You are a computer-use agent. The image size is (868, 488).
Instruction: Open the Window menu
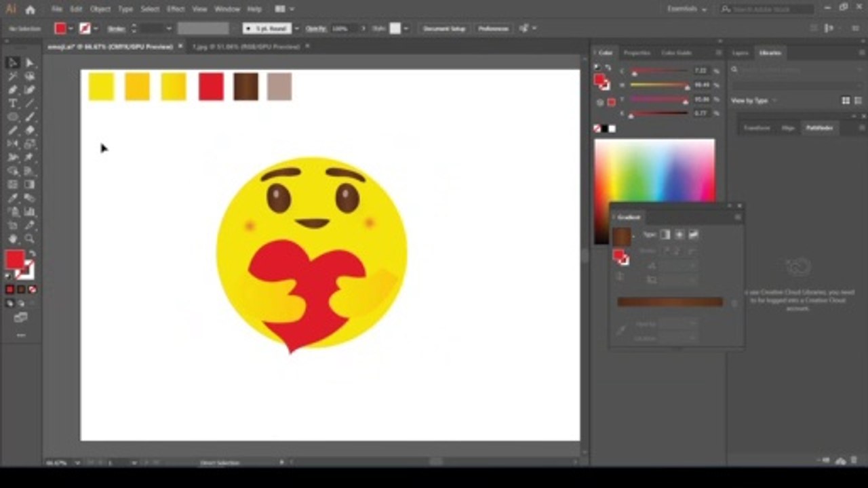(x=227, y=9)
